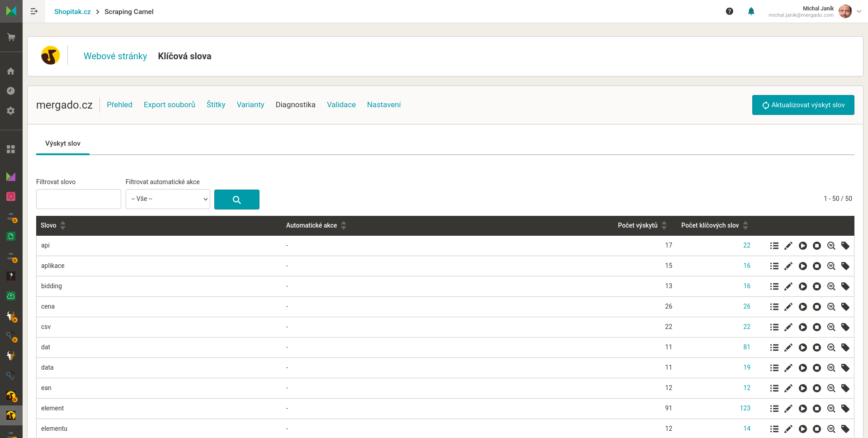868x438 pixels.
Task: Sort by Počet výskytů column
Action: point(664,225)
